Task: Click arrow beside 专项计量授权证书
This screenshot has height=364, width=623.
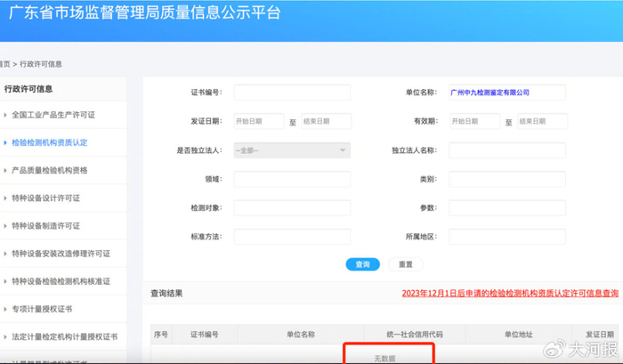Action: pos(5,309)
